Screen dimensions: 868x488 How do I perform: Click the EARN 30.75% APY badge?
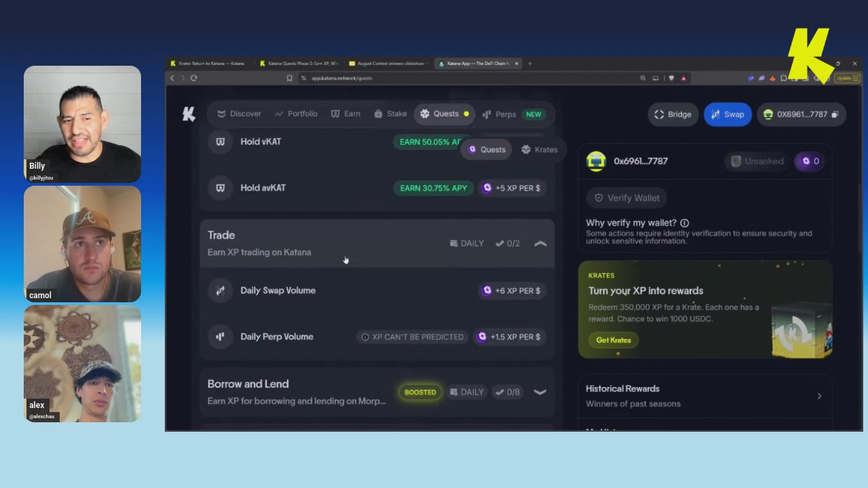[x=433, y=188]
